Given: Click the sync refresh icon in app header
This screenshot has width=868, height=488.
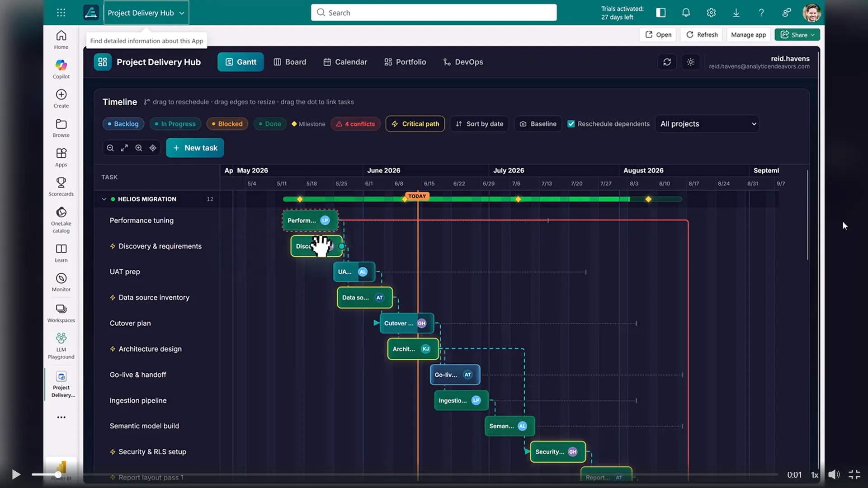Looking at the screenshot, I should 667,62.
